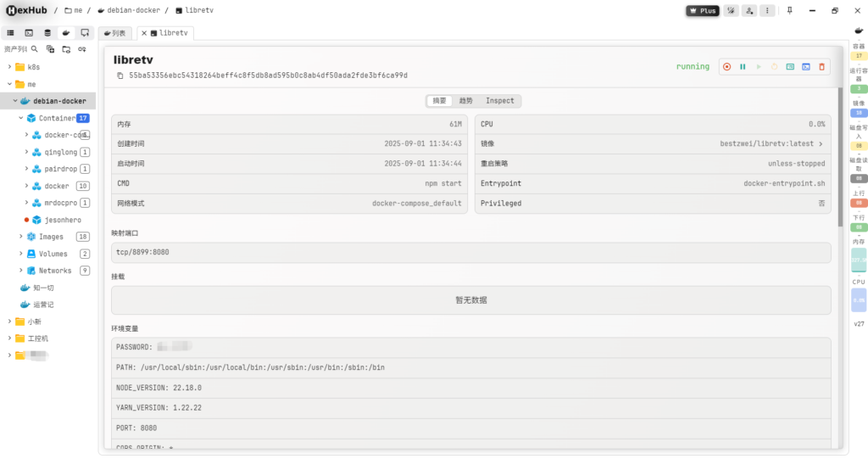Open the 列表 tab

[x=115, y=33]
